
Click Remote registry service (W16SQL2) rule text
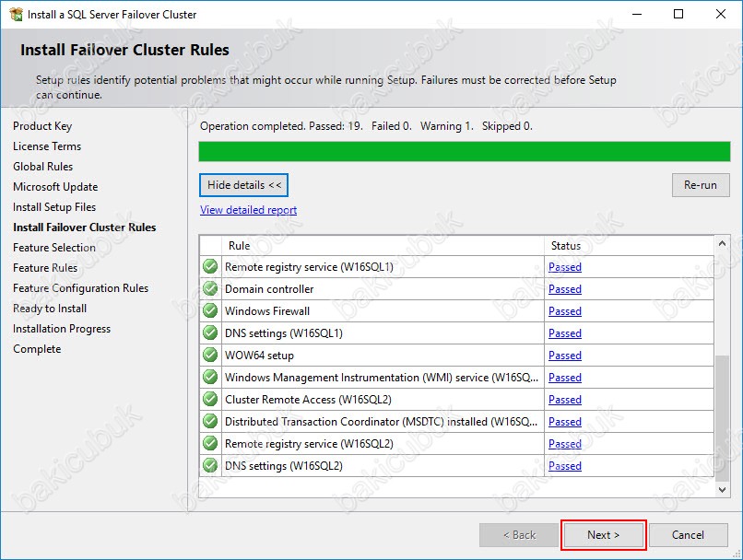point(309,444)
